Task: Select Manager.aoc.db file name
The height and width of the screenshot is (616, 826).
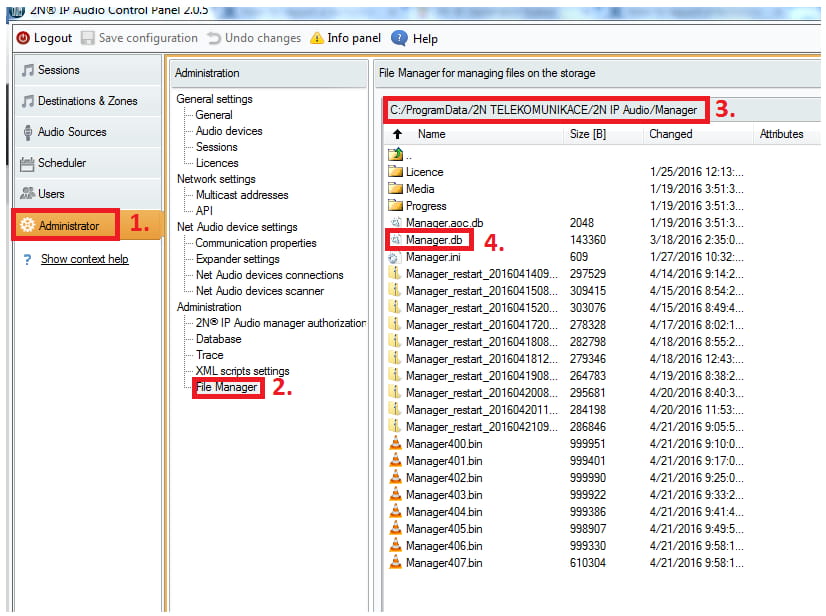Action: click(x=444, y=223)
